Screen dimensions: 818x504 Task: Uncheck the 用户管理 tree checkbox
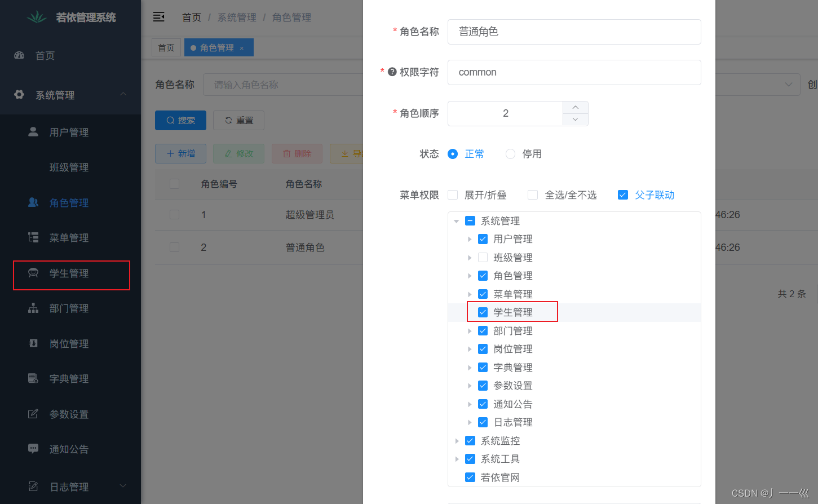[483, 239]
